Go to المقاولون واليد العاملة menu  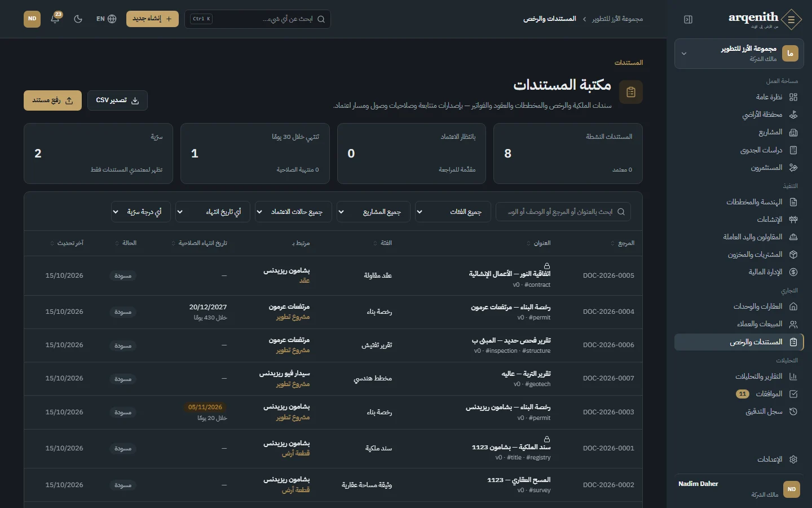(739, 237)
